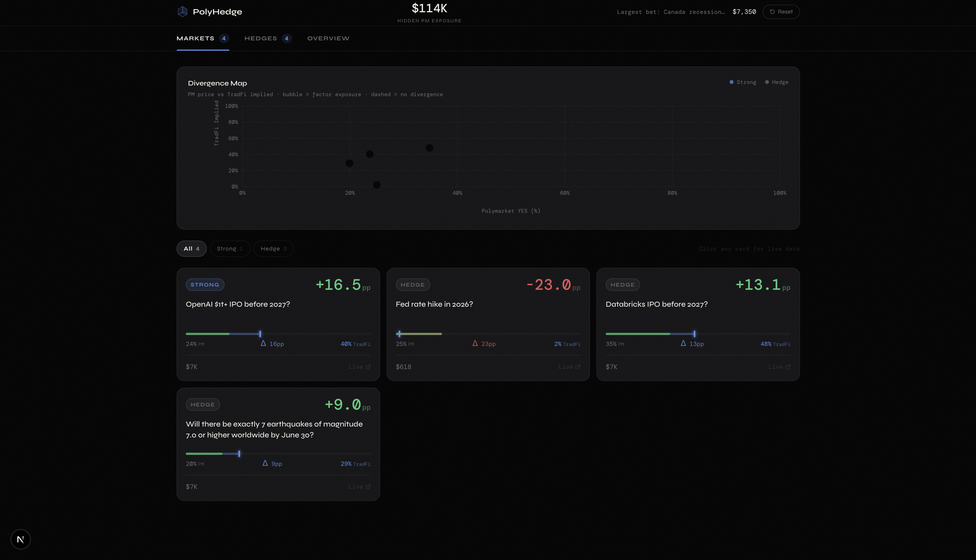Image resolution: width=976 pixels, height=560 pixels.
Task: Click the bubble near 48% TradFi on map
Action: tap(429, 148)
